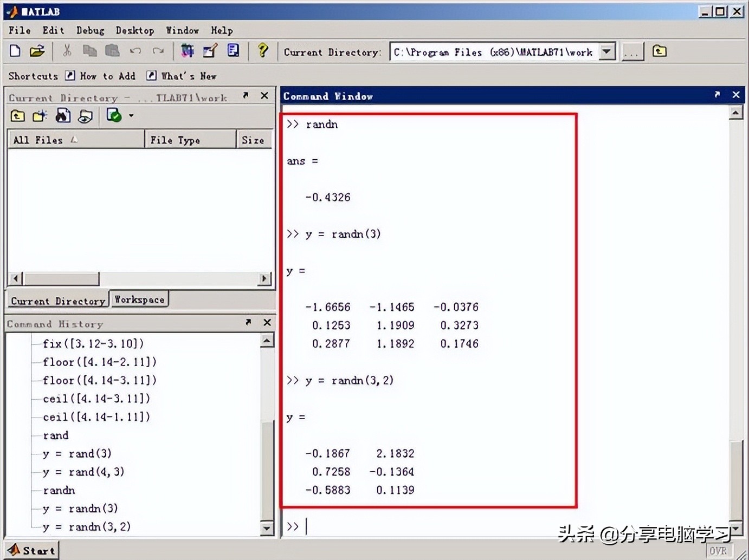Viewport: 749px width, 560px height.
Task: Open the GUIDE GUI builder icon
Action: 210,51
